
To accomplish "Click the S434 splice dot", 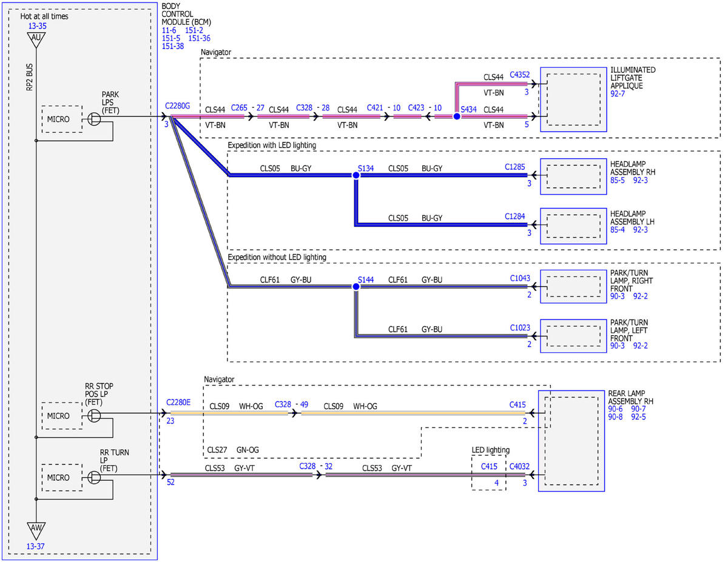I will (457, 116).
